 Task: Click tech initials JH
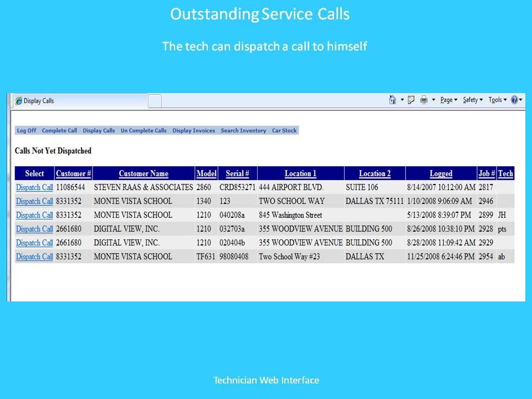click(x=502, y=215)
